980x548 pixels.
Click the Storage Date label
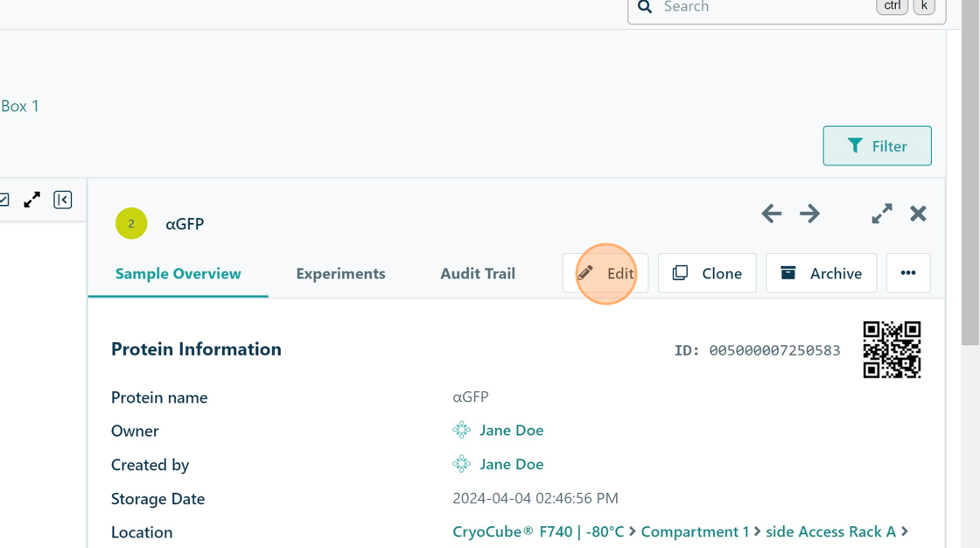[x=157, y=499]
